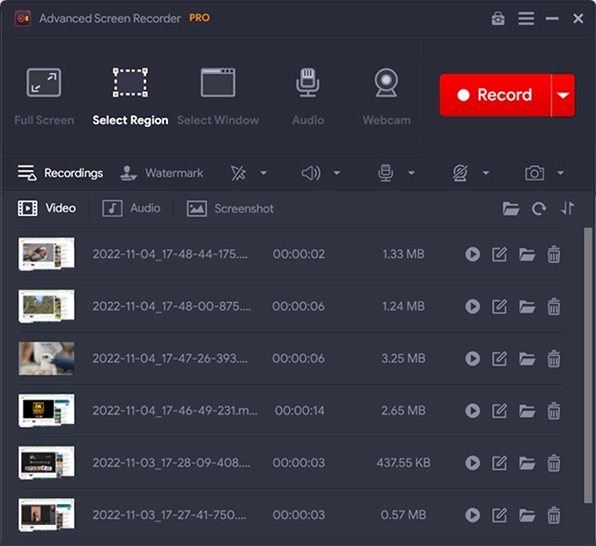Expand the webcam overlay dropdown arrow

click(x=486, y=173)
